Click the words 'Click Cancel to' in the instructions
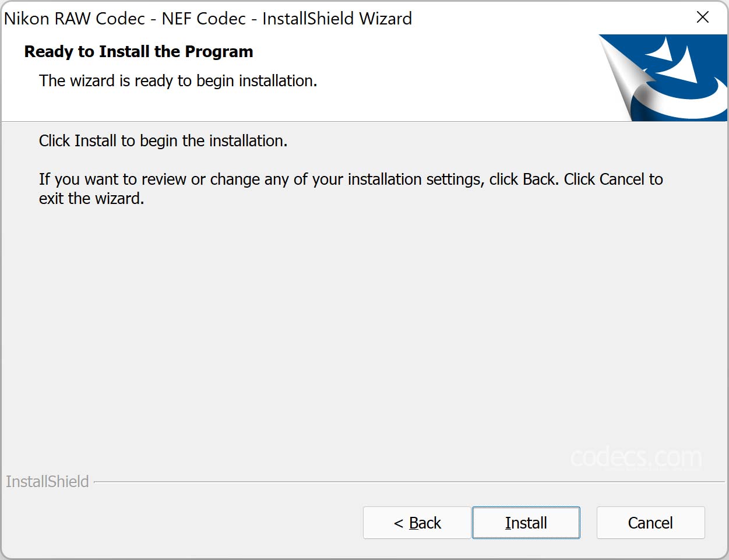 click(614, 179)
